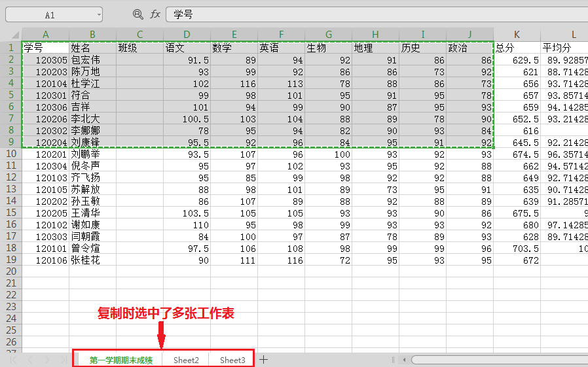Click the 平均分 header cell
Screen dimensions: 588x367
coord(564,48)
